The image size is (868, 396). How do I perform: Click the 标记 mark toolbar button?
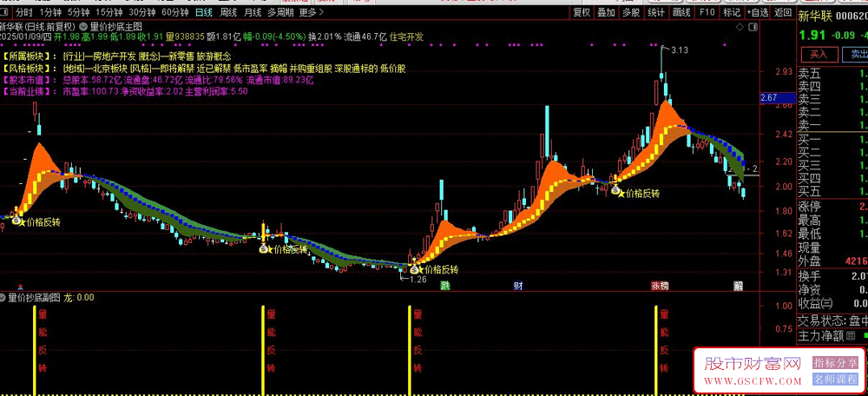pyautogui.click(x=732, y=12)
